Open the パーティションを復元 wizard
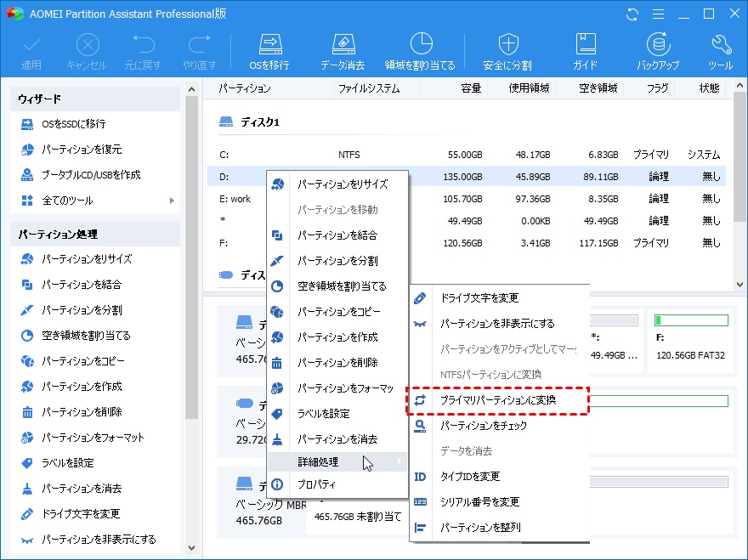The width and height of the screenshot is (748, 560). click(x=71, y=150)
